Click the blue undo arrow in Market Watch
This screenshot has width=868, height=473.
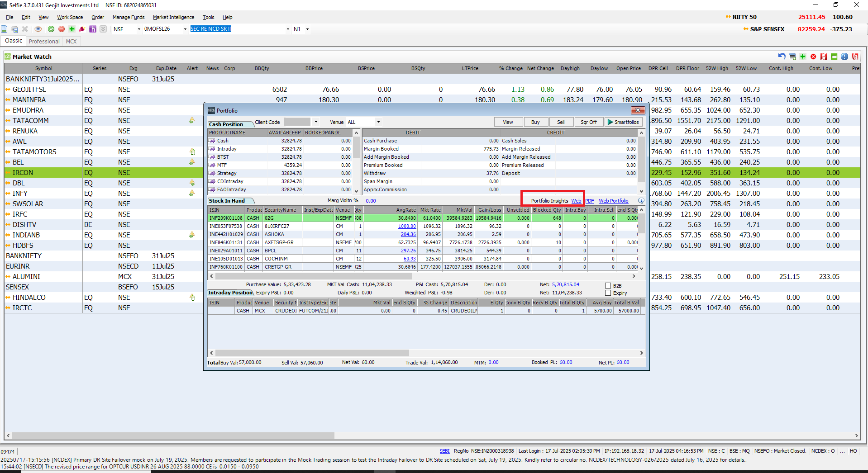point(782,57)
